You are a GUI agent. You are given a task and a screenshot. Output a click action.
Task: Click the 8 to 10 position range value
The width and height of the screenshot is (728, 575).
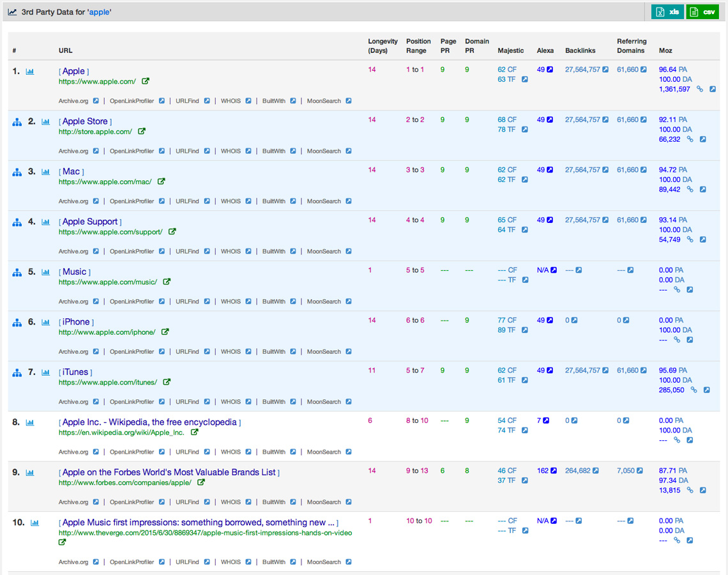[417, 421]
